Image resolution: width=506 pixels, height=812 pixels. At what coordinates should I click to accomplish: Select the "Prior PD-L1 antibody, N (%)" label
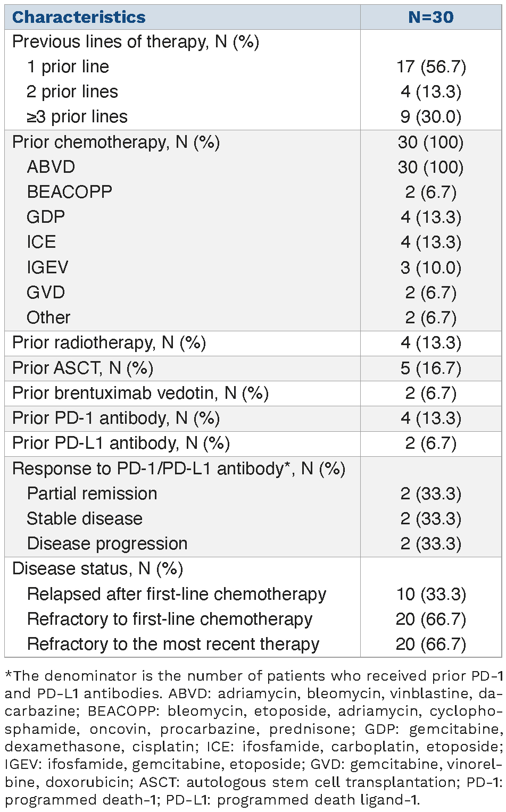tap(121, 443)
